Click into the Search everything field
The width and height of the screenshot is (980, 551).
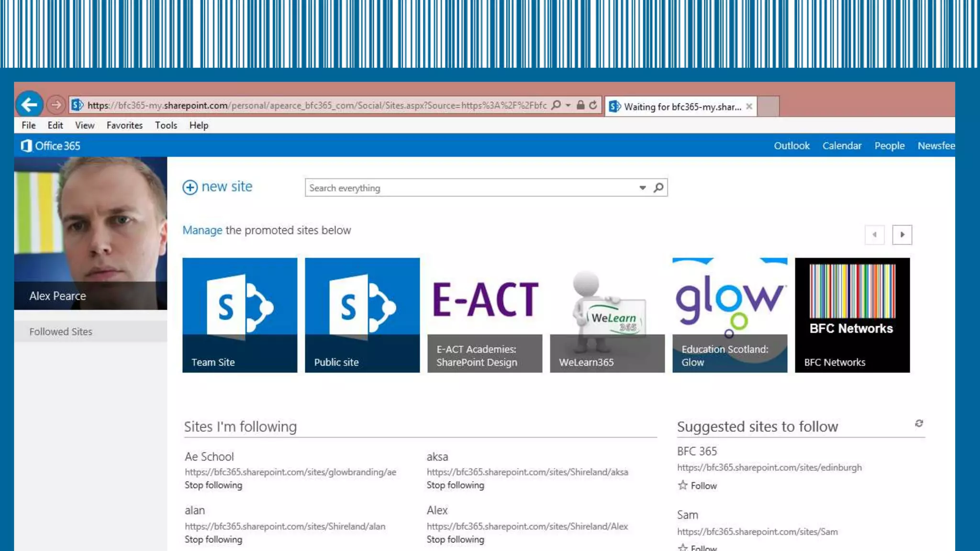[469, 188]
